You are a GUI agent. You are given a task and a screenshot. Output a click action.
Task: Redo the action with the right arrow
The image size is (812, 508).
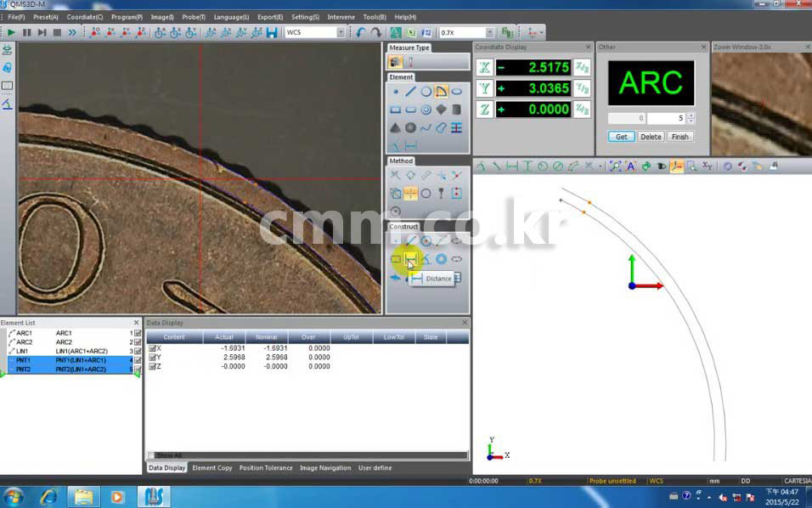click(x=376, y=32)
